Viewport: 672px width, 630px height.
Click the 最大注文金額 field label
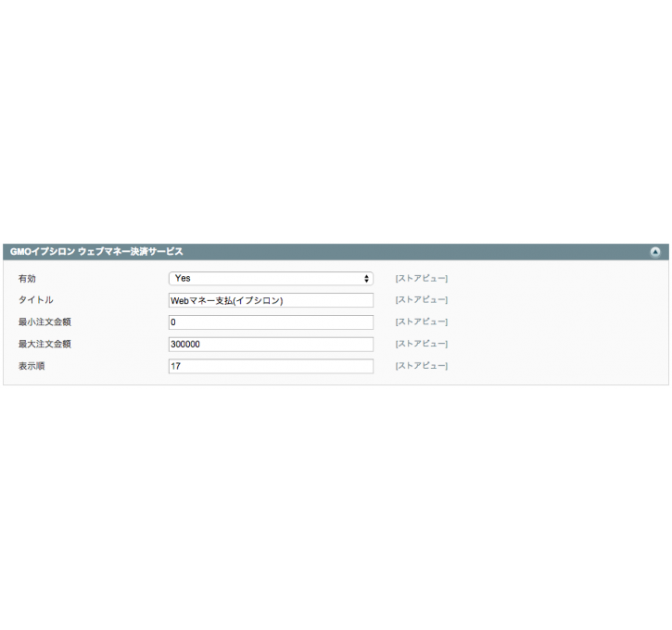click(44, 344)
